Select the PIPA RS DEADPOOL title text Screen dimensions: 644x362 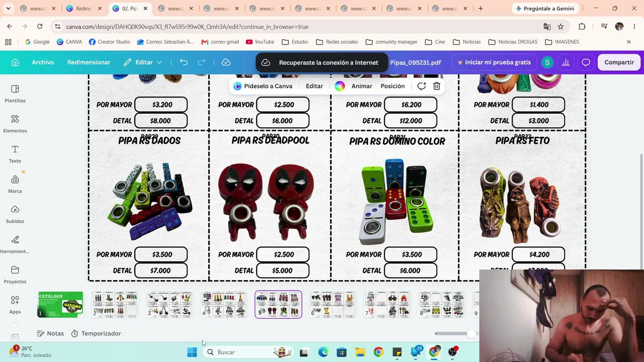(x=270, y=140)
